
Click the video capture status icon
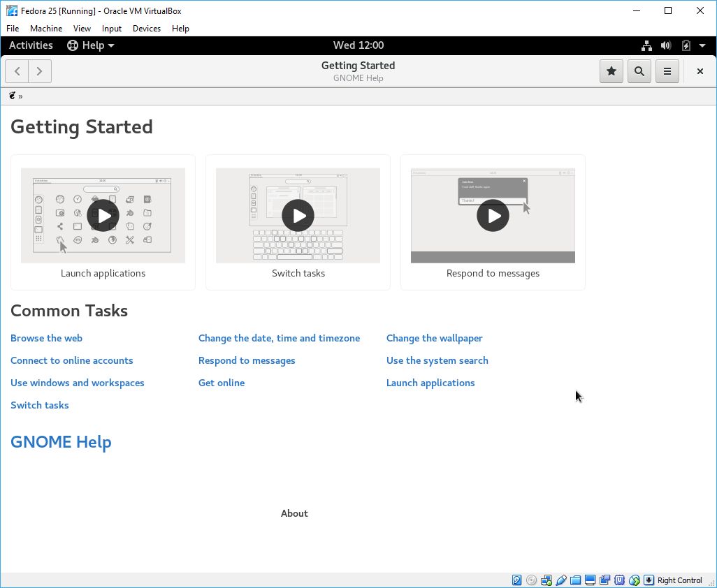605,580
